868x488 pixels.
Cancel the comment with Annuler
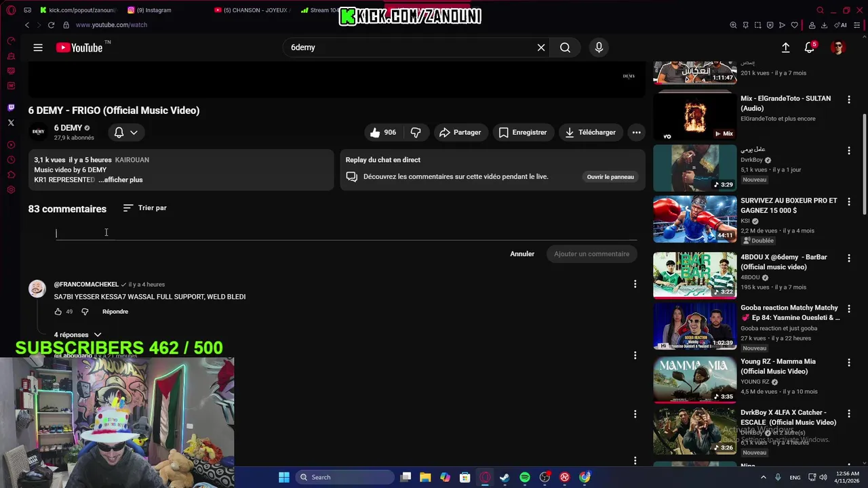(x=522, y=254)
